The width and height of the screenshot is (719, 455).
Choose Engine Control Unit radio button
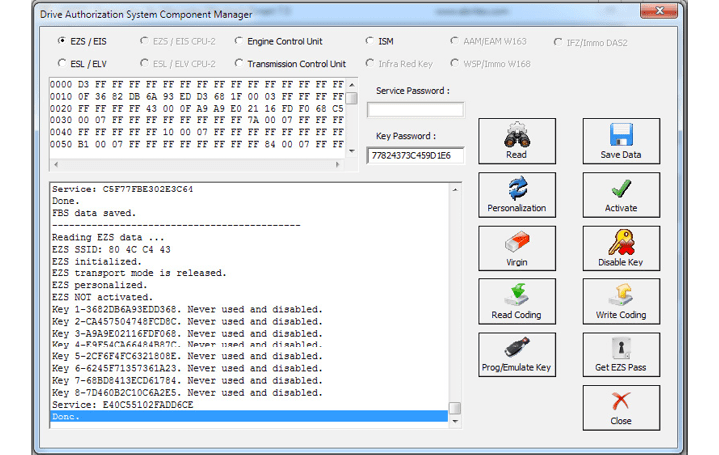239,42
